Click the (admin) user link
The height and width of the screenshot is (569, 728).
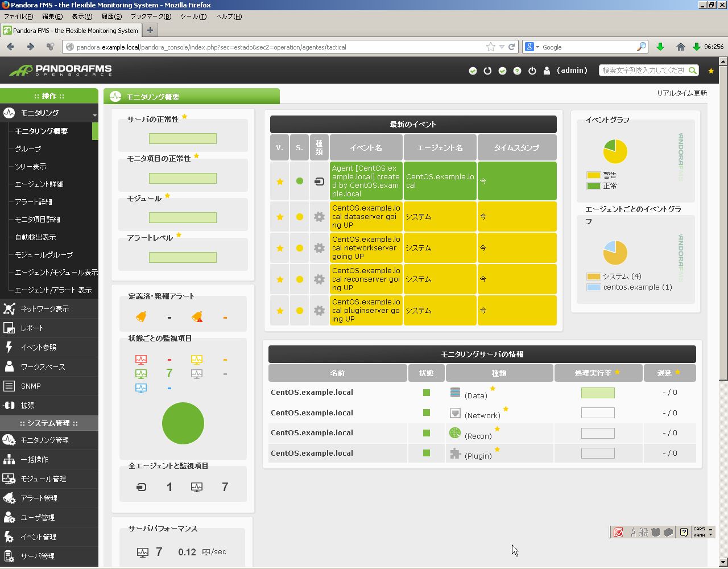pos(572,71)
